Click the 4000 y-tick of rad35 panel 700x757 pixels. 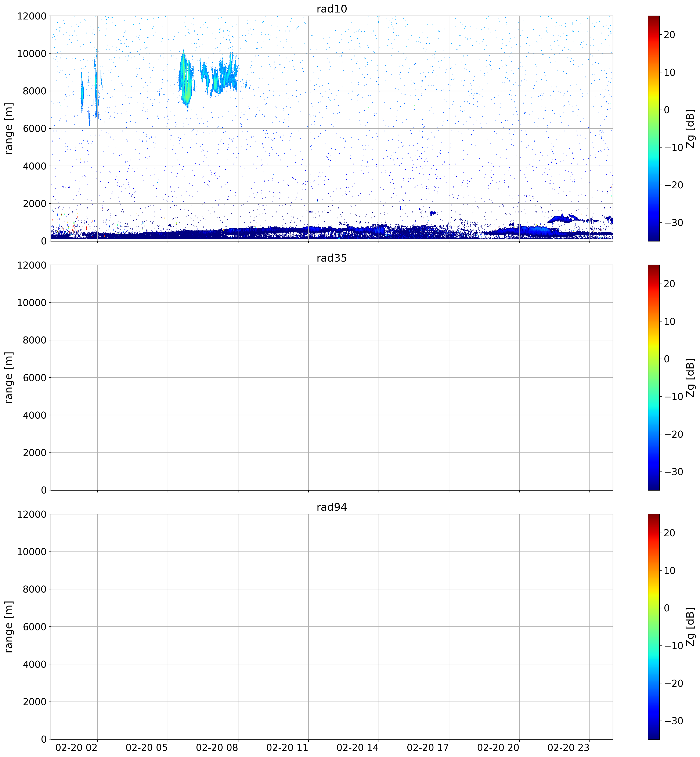(x=35, y=415)
